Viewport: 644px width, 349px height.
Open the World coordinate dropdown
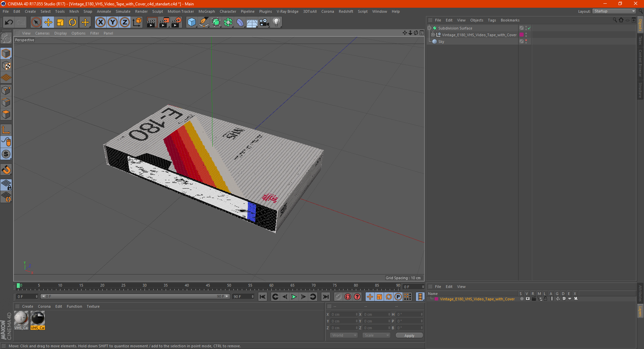(x=344, y=335)
